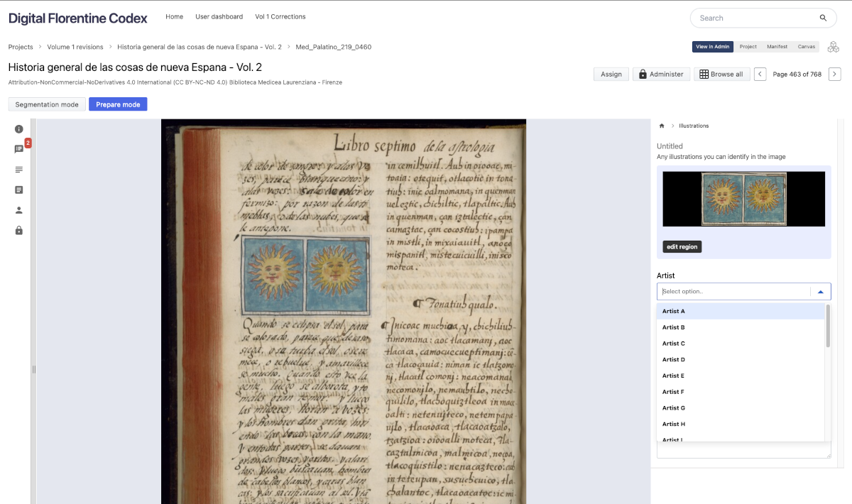Click the text lines icon in sidebar
852x504 pixels.
click(x=19, y=170)
